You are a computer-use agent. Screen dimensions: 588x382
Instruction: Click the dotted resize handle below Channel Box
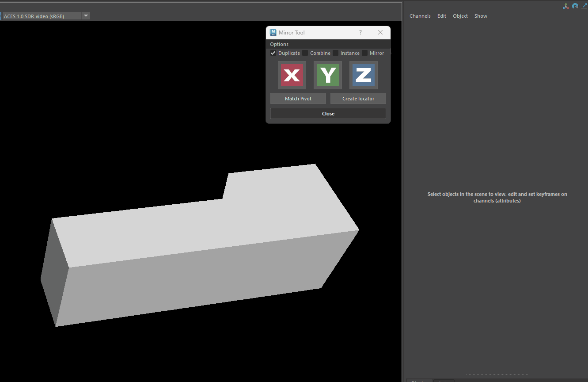click(x=497, y=375)
